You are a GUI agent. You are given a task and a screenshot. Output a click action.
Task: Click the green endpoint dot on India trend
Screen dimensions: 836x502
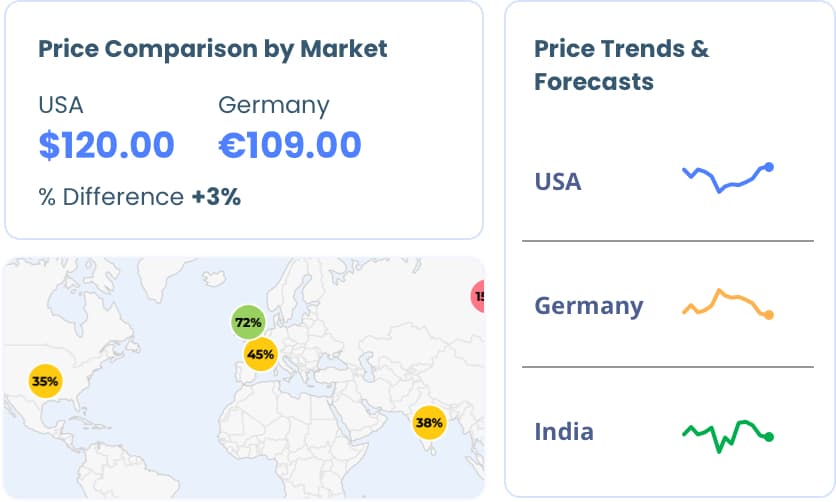point(769,436)
